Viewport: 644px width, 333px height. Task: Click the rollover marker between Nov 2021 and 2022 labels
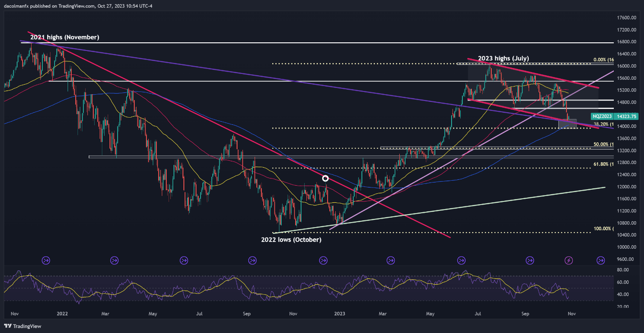coord(46,260)
